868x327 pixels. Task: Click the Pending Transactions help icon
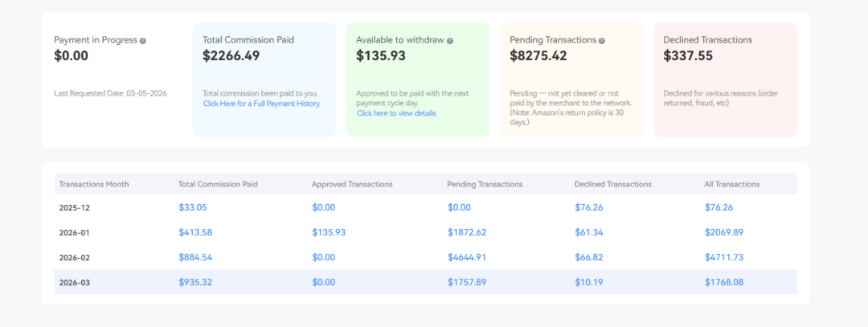coord(602,40)
